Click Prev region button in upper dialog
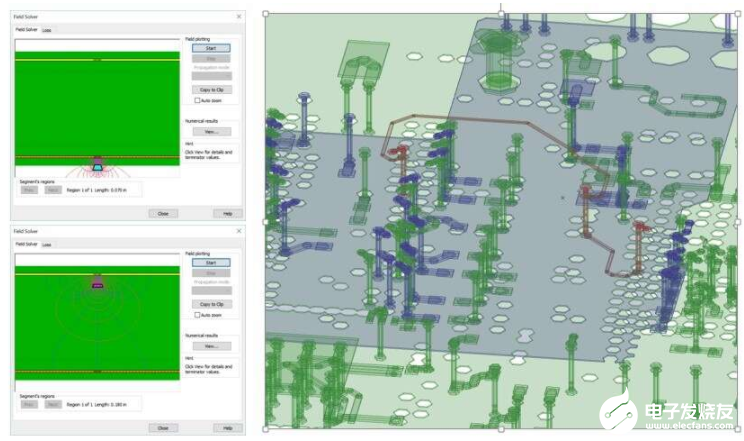 click(29, 190)
